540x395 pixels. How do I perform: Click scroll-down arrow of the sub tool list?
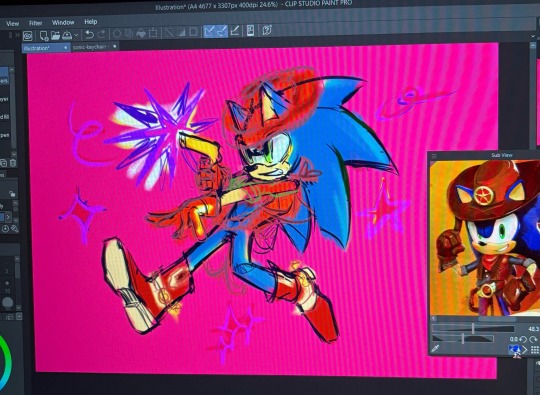click(13, 154)
